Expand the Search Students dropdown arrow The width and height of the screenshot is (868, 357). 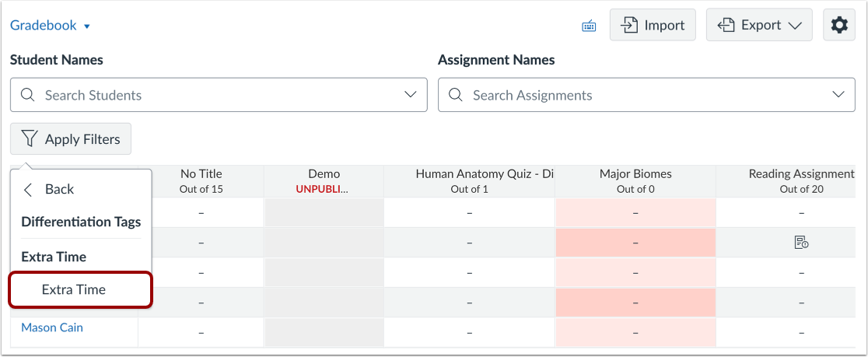click(410, 95)
